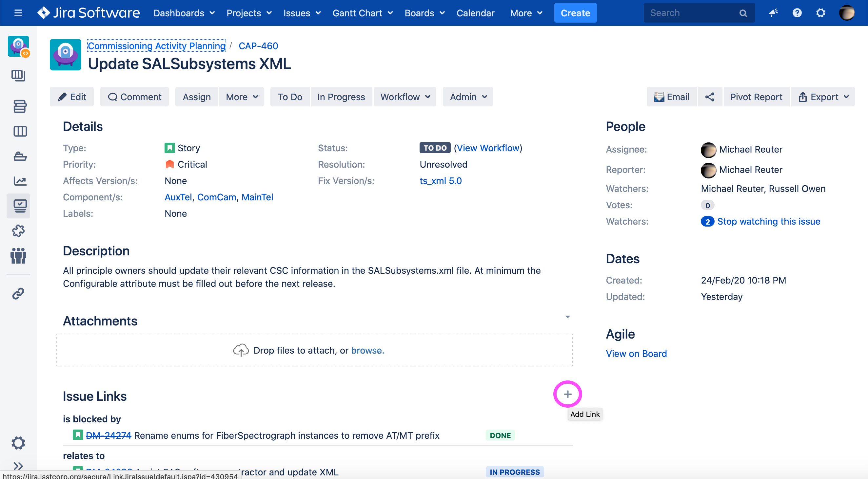Open the Calendar menu item
This screenshot has width=868, height=479.
(x=475, y=13)
